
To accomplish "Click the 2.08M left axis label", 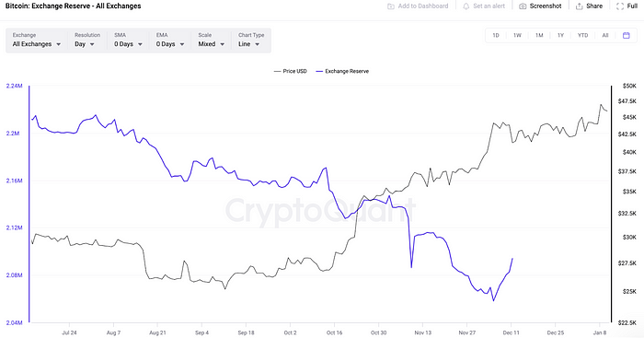I will pos(14,274).
